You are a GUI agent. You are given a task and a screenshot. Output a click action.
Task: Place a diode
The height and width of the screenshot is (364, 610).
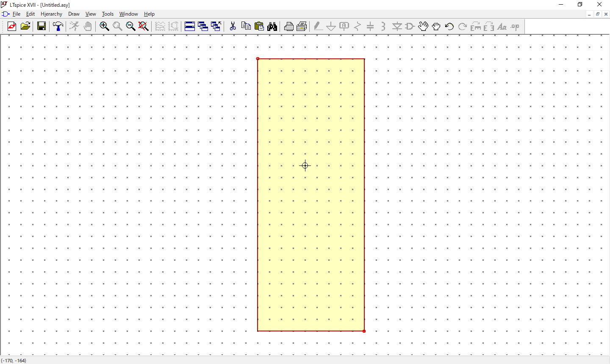pos(396,26)
